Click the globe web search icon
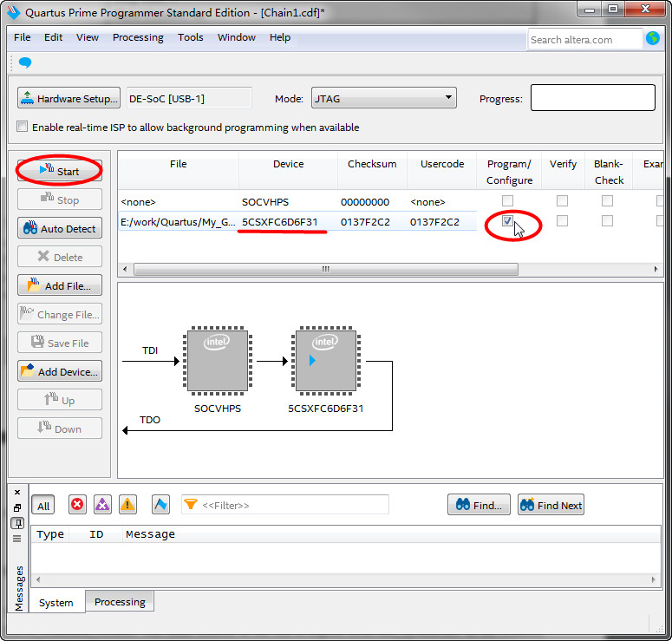Screen dimensions: 672x641 [653, 38]
